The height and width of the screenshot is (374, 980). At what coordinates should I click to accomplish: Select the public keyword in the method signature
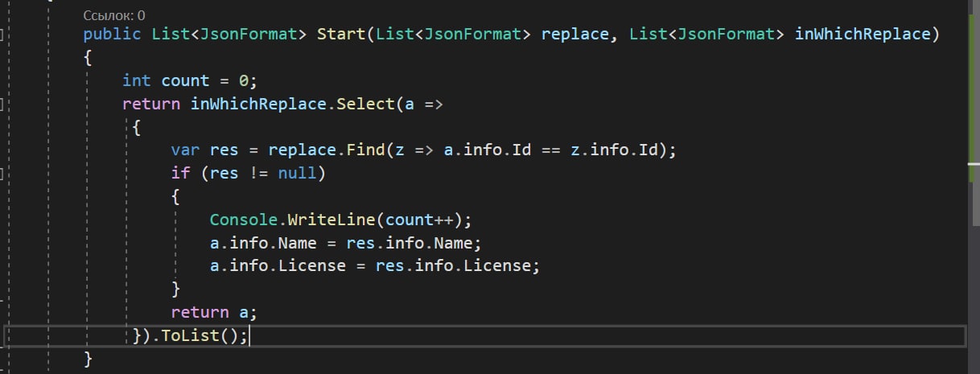point(112,35)
